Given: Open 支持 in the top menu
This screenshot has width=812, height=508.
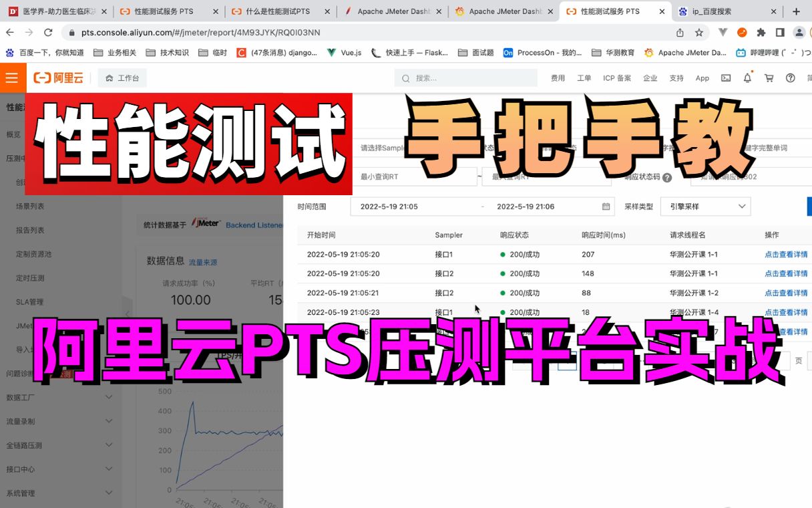Looking at the screenshot, I should [x=676, y=78].
